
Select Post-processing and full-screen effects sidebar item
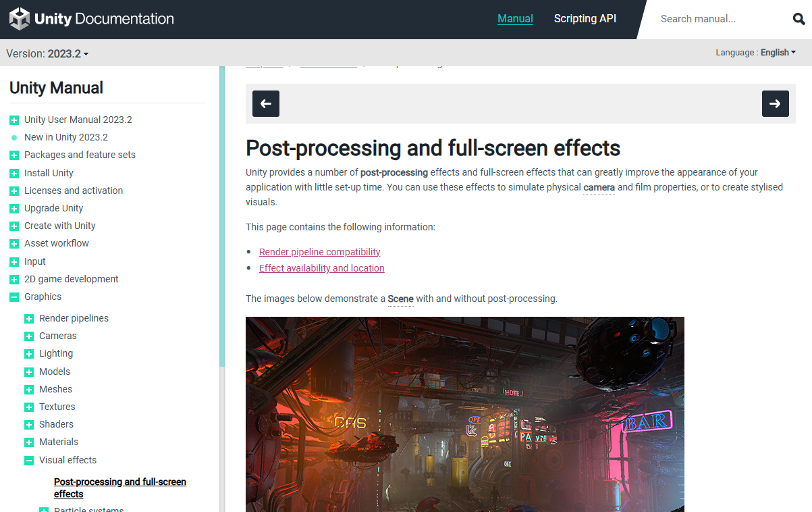coord(120,488)
